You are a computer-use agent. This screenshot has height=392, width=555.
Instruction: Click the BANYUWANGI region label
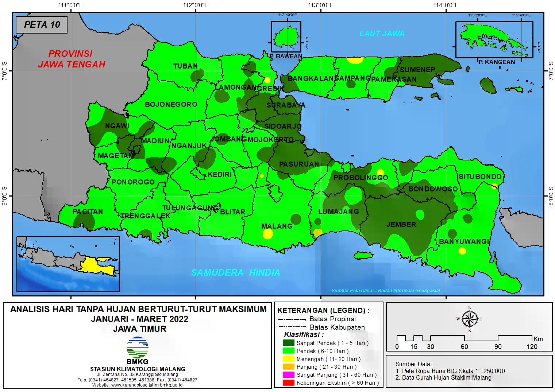pos(464,242)
